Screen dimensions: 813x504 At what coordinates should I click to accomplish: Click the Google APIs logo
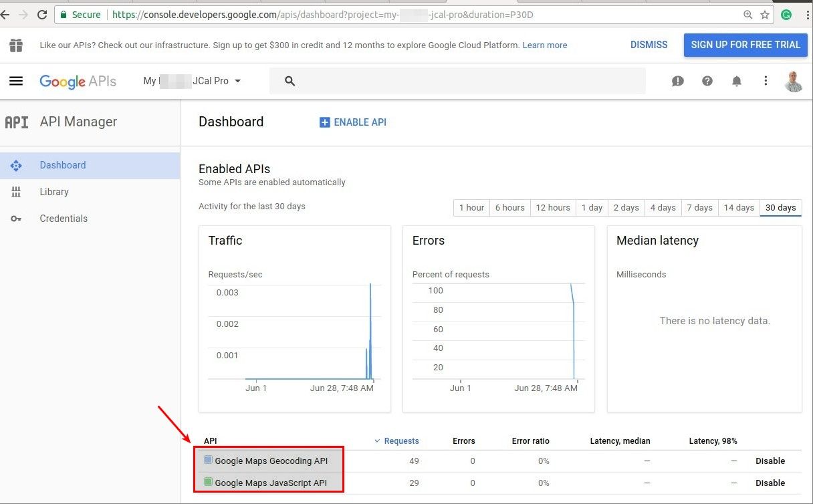coord(78,82)
